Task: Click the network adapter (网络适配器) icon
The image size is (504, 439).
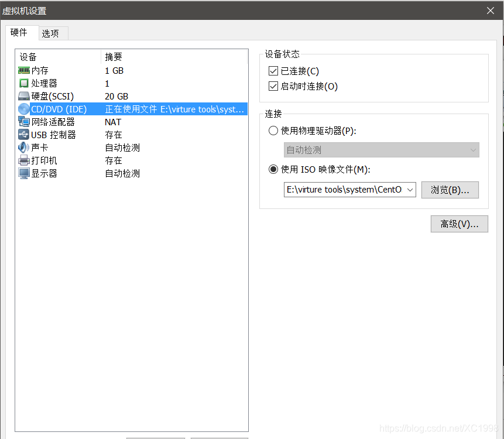Action: click(24, 122)
